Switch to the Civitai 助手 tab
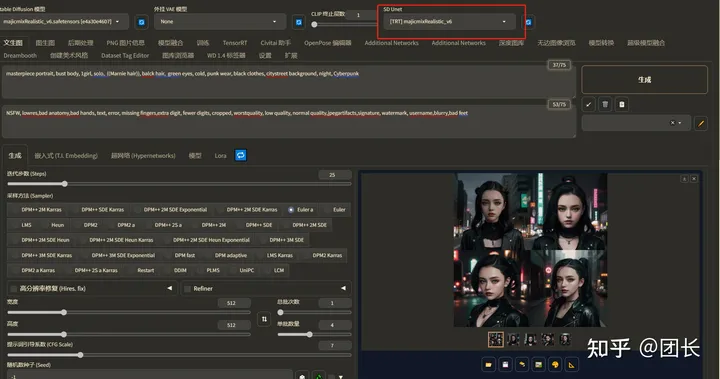Image resolution: width=720 pixels, height=379 pixels. click(x=276, y=43)
